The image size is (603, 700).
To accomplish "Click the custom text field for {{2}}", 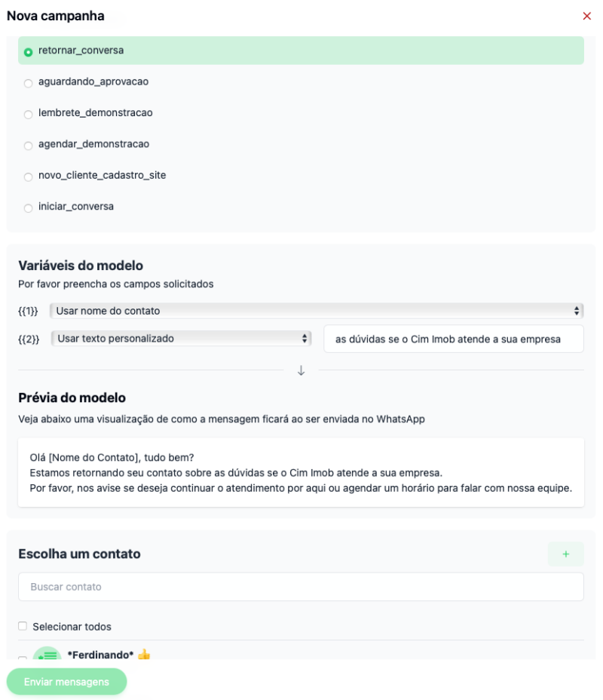I will 453,339.
